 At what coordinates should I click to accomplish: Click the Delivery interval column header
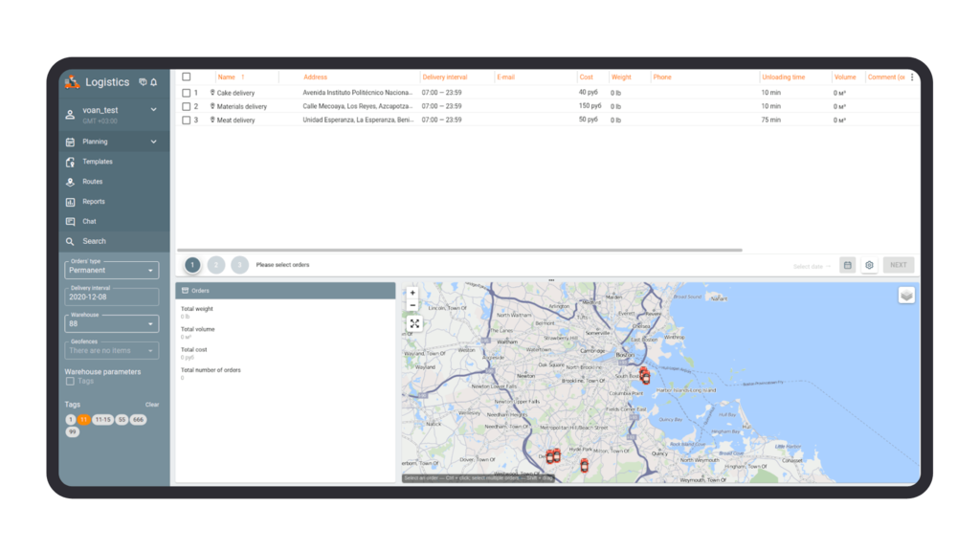pos(444,77)
